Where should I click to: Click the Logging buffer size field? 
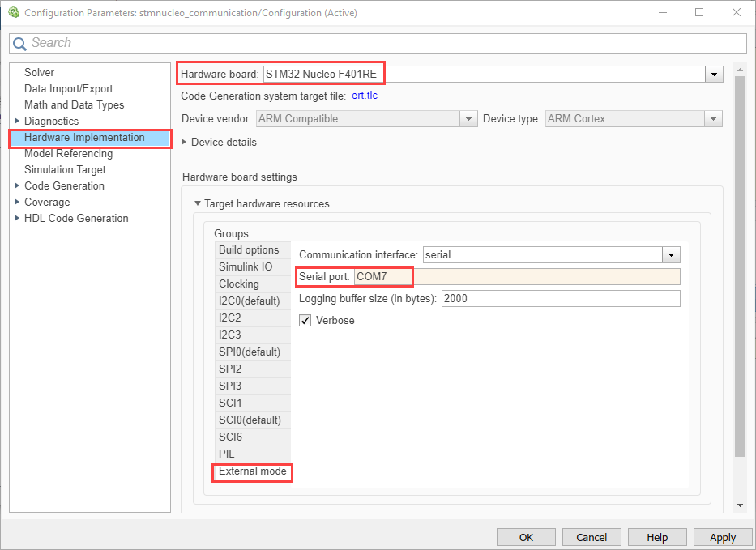pos(560,298)
